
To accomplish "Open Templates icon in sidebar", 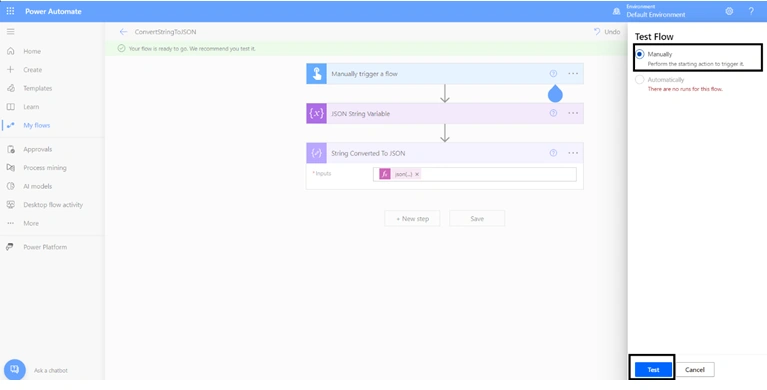I will 10,88.
